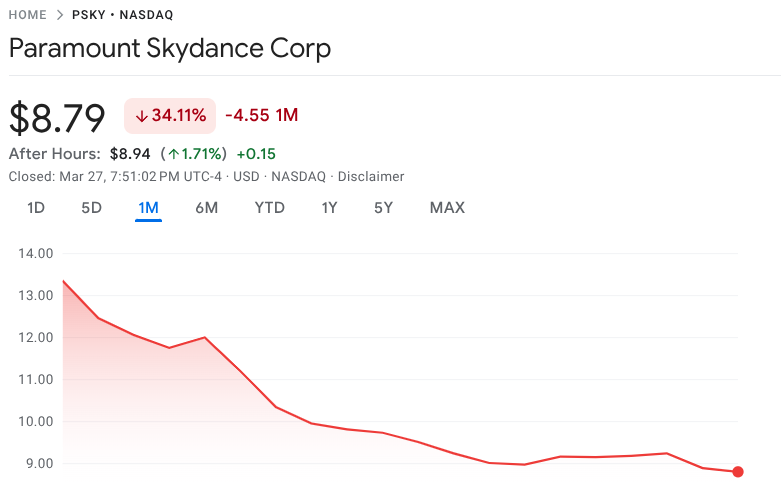The height and width of the screenshot is (494, 781).
Task: Click the $8.94 after hours price
Action: point(130,154)
